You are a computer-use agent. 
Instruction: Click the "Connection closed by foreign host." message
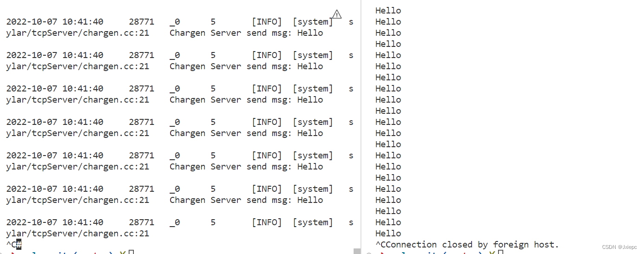(473, 244)
